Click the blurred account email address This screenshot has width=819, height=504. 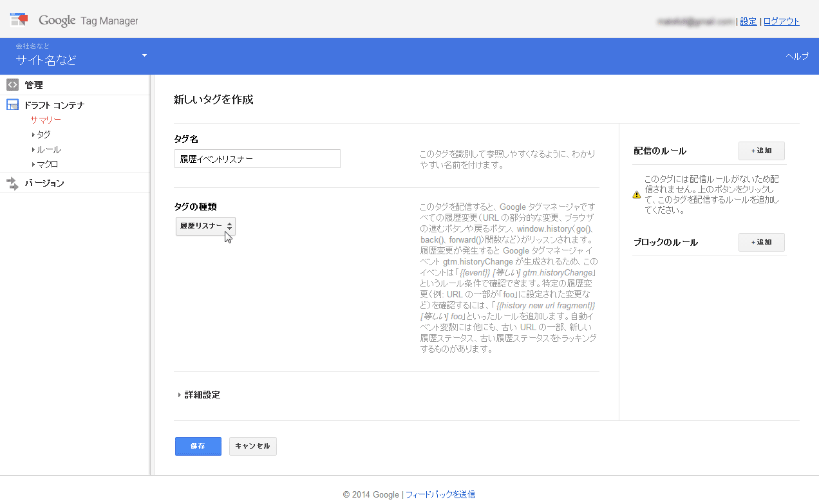coord(695,21)
